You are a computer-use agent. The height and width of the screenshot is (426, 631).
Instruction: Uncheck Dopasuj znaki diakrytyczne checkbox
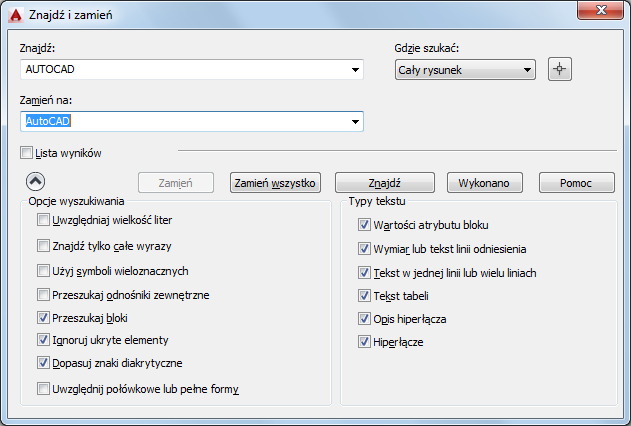click(x=43, y=363)
